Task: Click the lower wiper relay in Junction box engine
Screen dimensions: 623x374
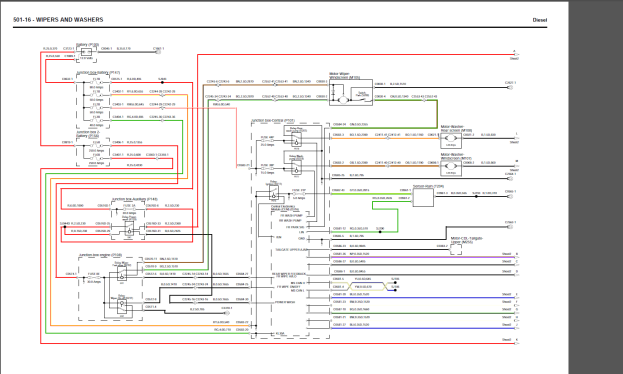Action: click(122, 305)
